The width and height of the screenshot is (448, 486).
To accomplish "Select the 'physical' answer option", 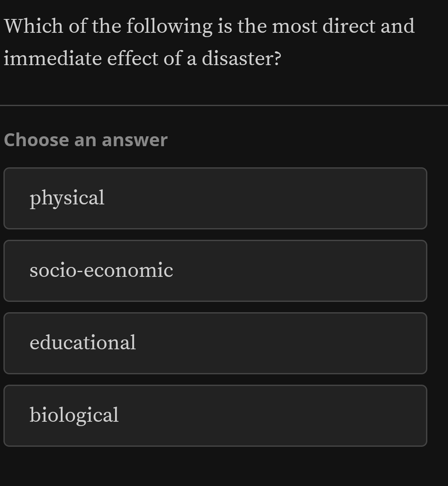I will pos(215,198).
